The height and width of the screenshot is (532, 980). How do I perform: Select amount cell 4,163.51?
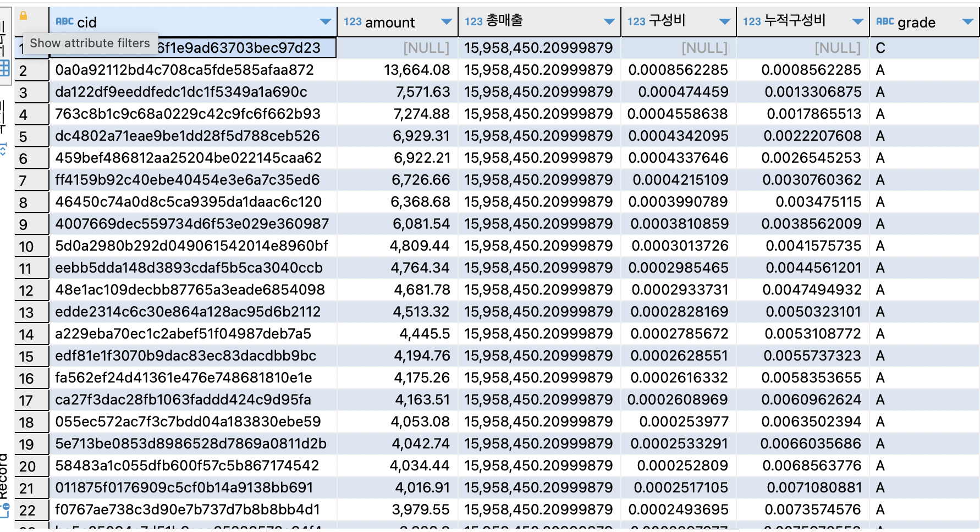[397, 400]
